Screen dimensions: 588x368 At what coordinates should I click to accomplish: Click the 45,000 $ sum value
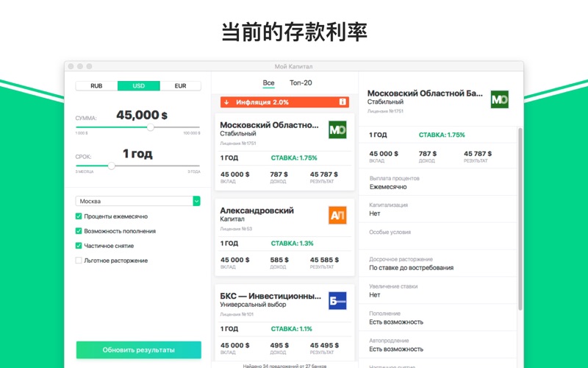142,115
